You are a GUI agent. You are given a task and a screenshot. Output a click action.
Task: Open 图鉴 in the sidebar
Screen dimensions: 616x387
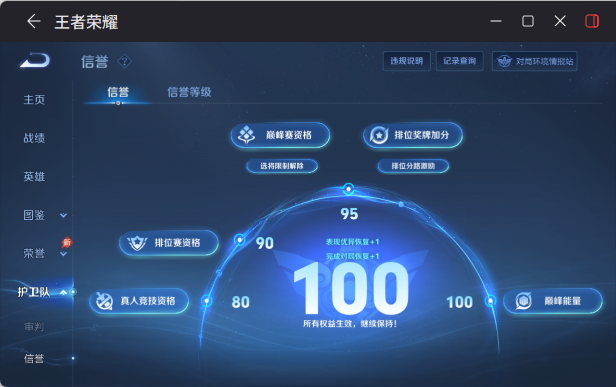pos(34,215)
